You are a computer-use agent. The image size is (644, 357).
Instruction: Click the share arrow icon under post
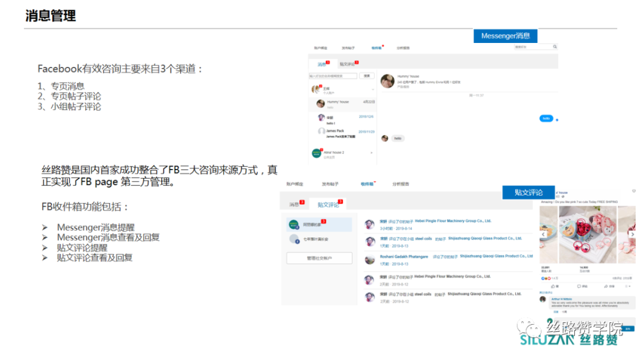(x=606, y=287)
